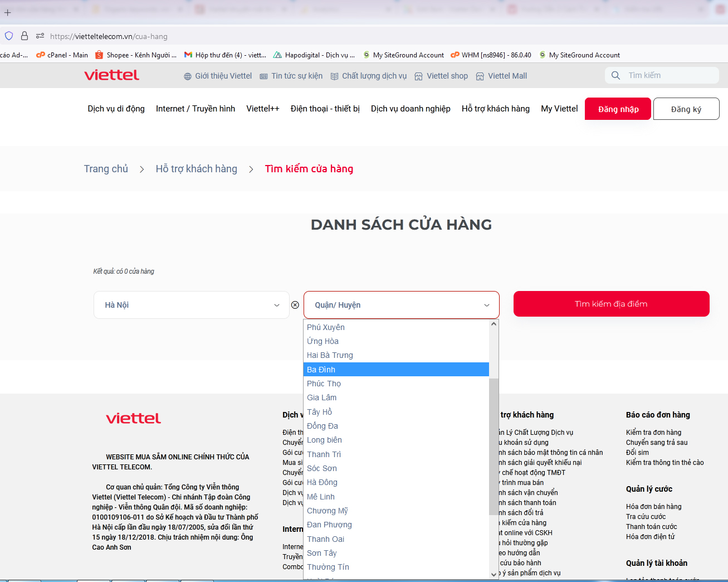Select Hai Bà Trưng from district list
728x582 pixels.
(x=396, y=355)
